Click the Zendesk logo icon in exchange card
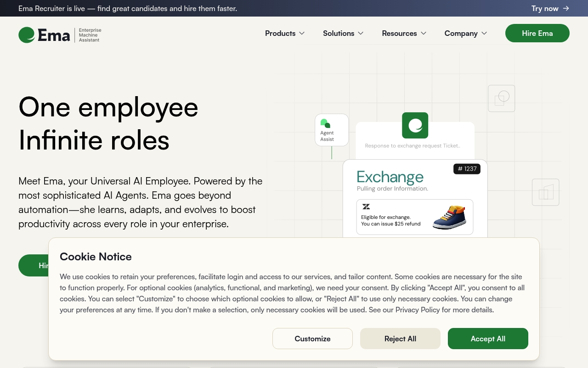The width and height of the screenshot is (588, 368). (x=366, y=207)
